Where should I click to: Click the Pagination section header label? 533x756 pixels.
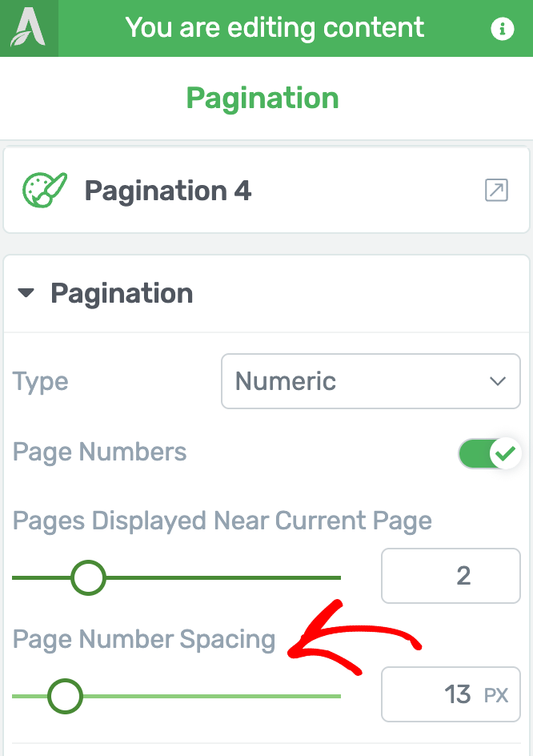click(x=122, y=293)
